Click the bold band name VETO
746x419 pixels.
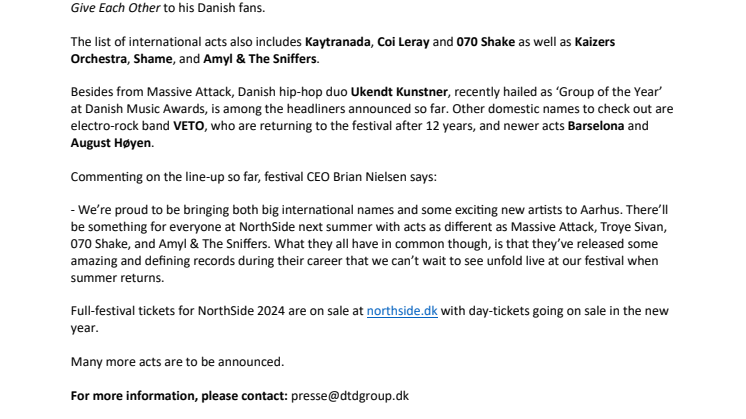pos(188,126)
